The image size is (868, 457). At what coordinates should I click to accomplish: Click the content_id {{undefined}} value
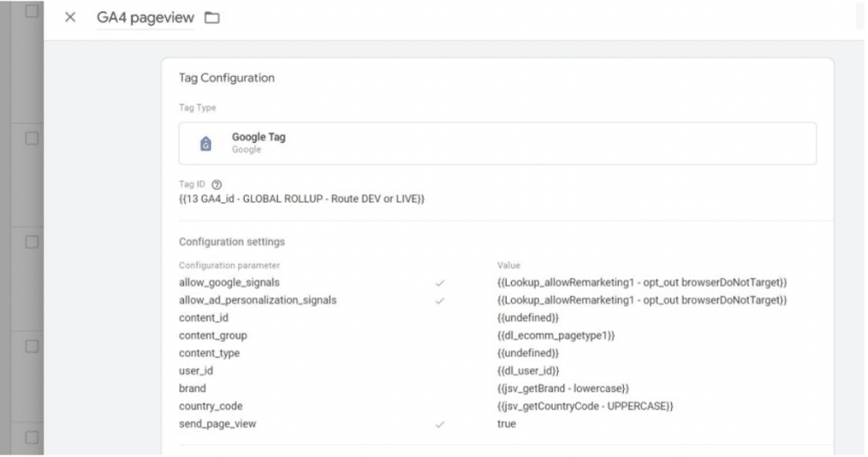[528, 318]
